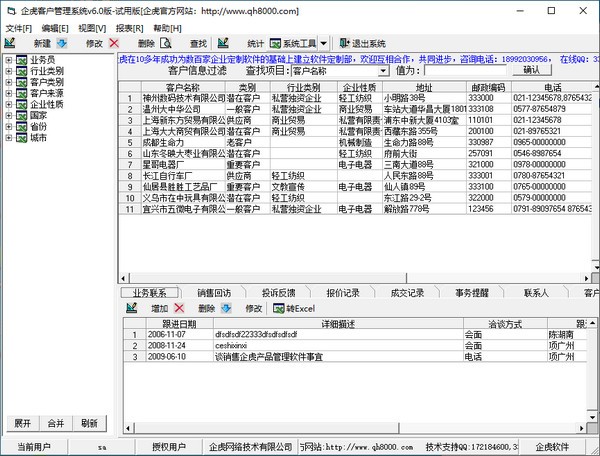600x456 pixels.
Task: Click the 值为 filter input field
Action: pos(465,70)
